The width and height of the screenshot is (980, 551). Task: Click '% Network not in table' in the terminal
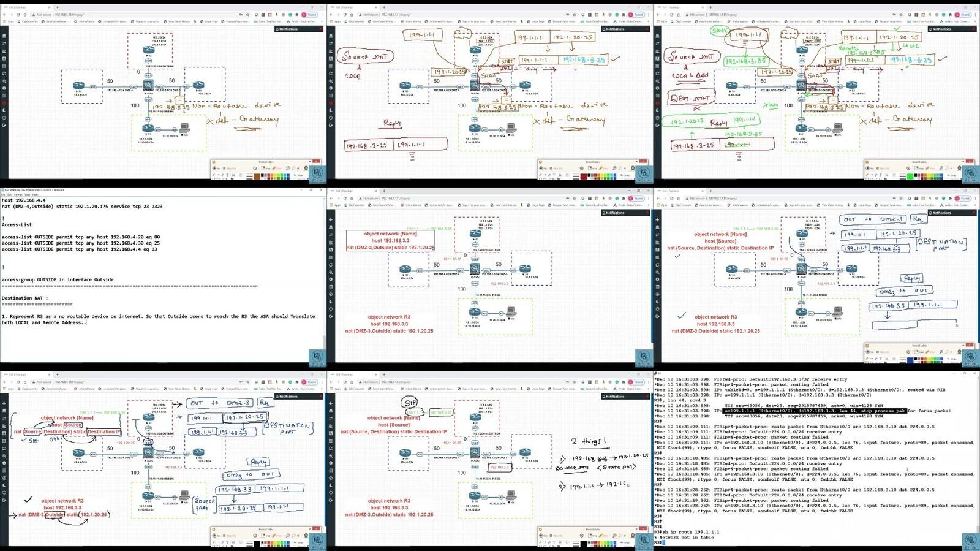tap(685, 538)
